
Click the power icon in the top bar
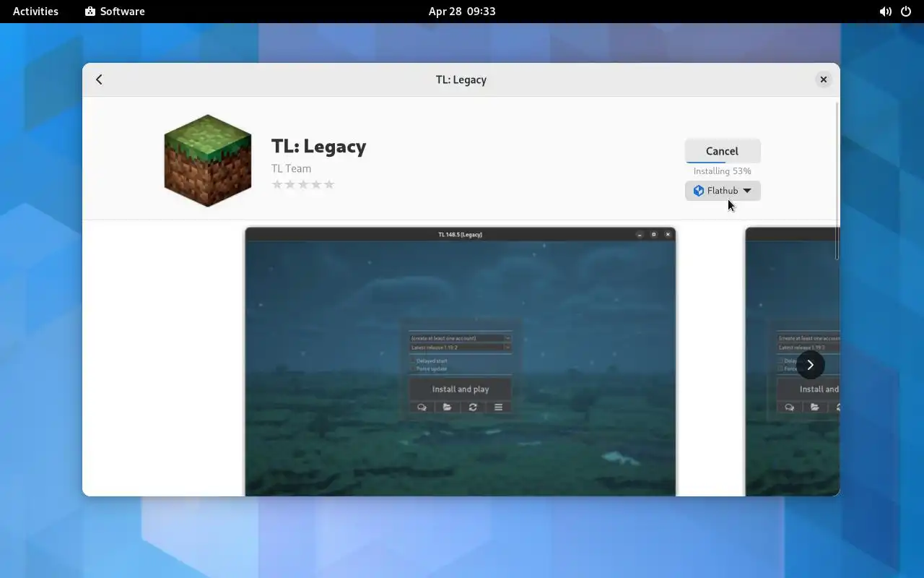click(x=906, y=12)
